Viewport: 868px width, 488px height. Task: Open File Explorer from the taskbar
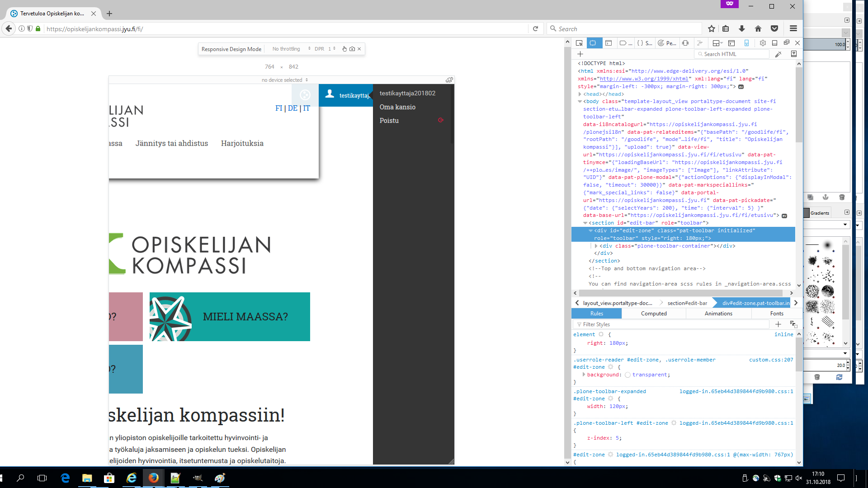[x=87, y=478]
